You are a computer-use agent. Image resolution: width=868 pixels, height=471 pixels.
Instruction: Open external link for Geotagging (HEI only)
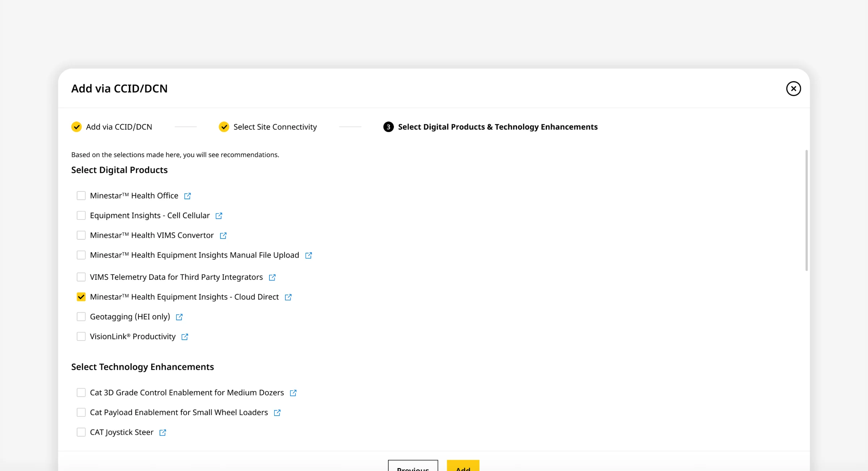pos(179,317)
